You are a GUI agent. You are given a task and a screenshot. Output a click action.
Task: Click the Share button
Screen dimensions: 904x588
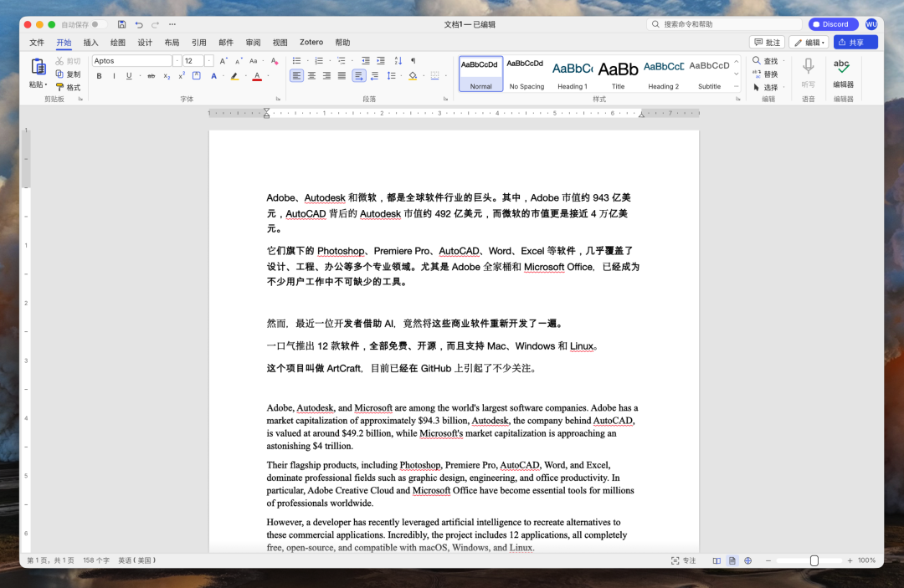click(x=855, y=42)
